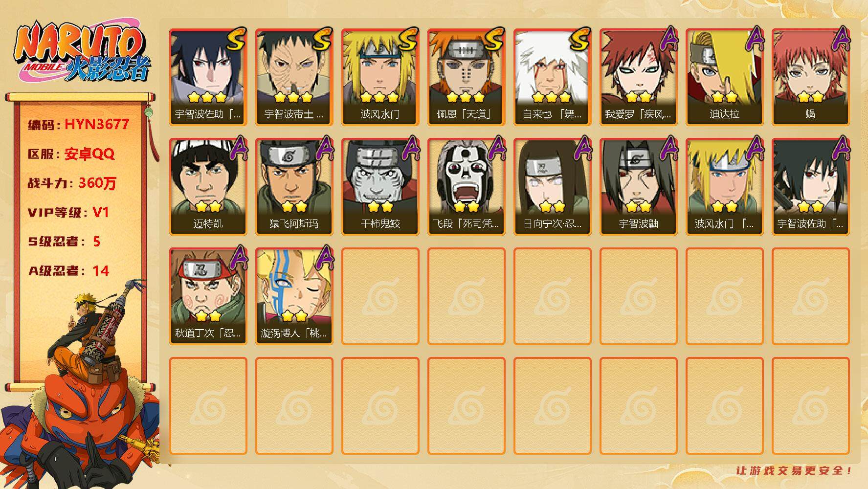The width and height of the screenshot is (868, 489).
Task: Click the 猿飞阿斯玛 ninja portrait
Action: pos(294,187)
